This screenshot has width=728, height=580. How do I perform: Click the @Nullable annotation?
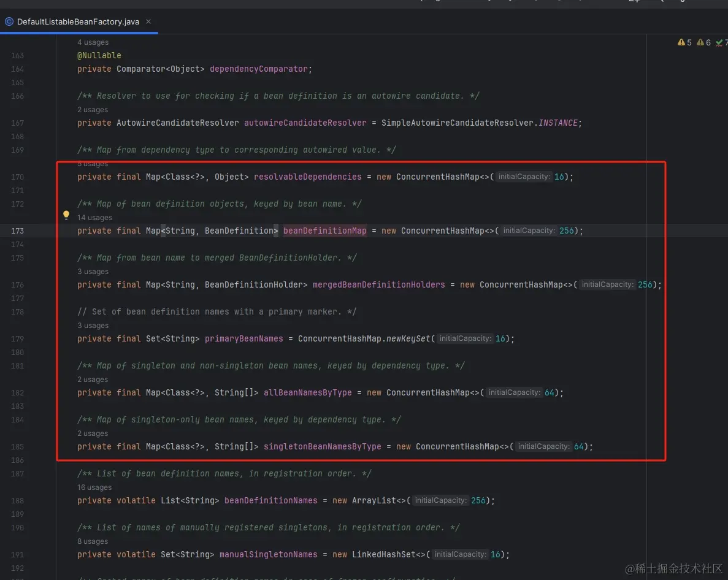tap(99, 56)
